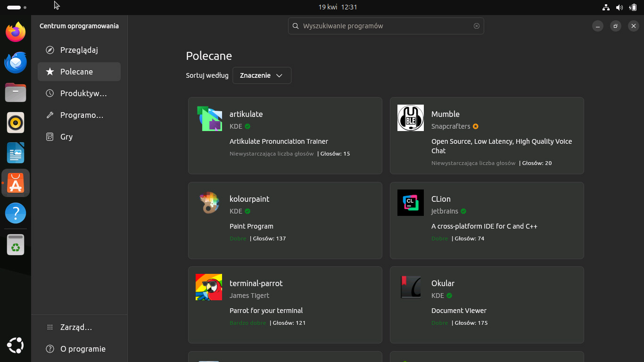The width and height of the screenshot is (644, 362).
Task: Select the Mumble app logo
Action: 411,118
